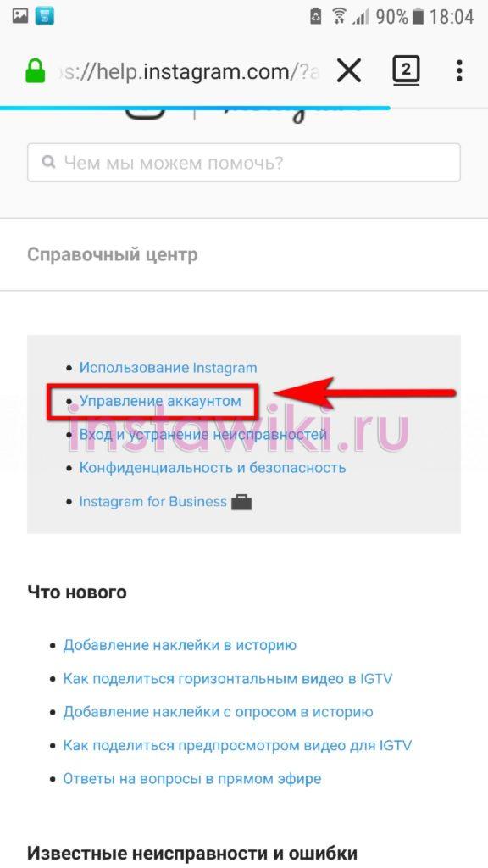The height and width of the screenshot is (868, 488).
Task: Open 'Использование Instagram' link
Action: [x=169, y=368]
